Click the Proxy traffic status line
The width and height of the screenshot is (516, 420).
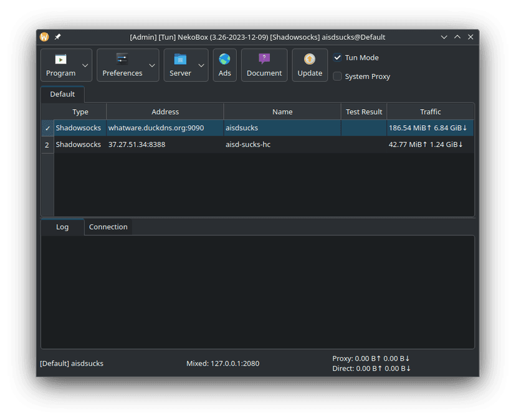(371, 358)
